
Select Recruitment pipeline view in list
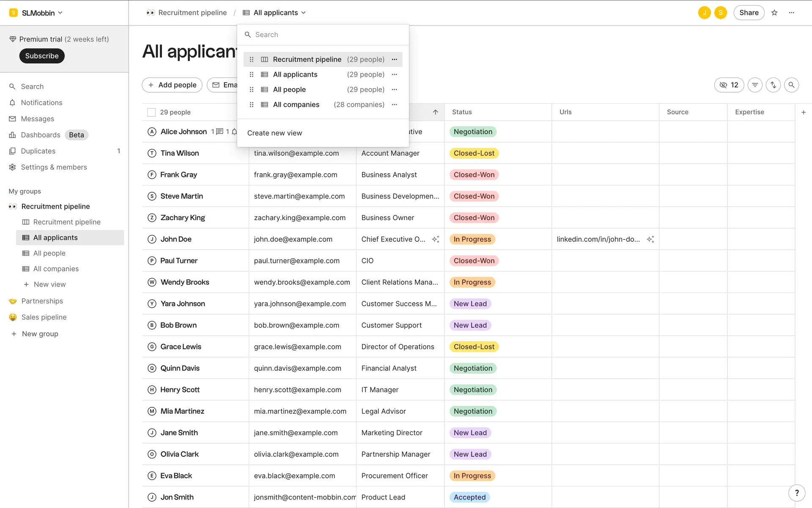(x=307, y=59)
